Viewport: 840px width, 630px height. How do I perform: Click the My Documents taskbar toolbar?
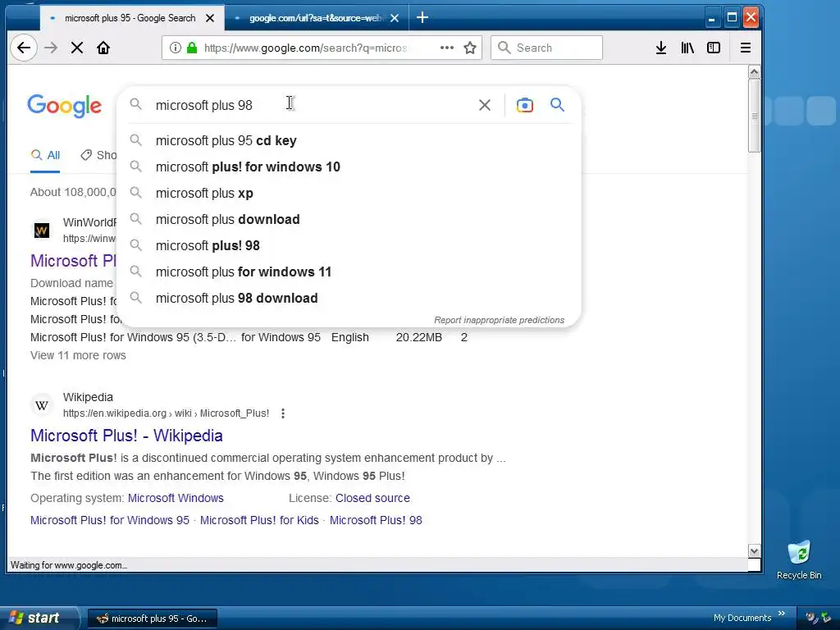tap(742, 618)
